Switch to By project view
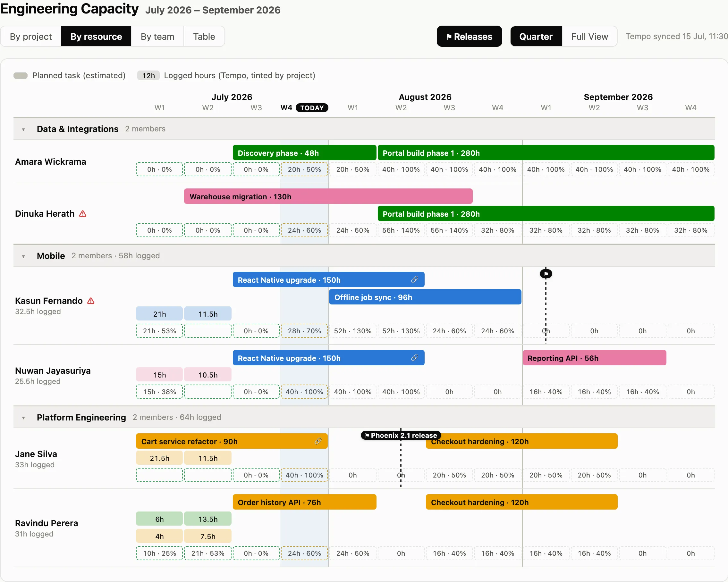 [31, 37]
